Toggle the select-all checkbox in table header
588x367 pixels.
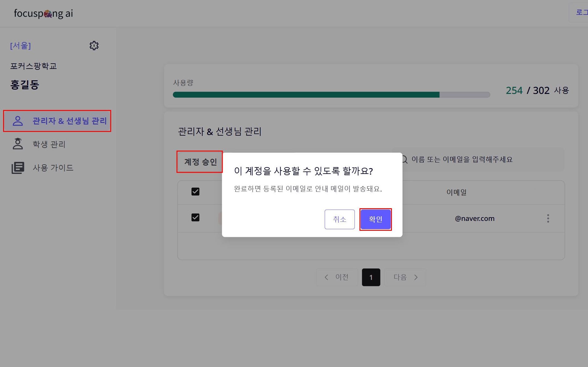pos(195,192)
